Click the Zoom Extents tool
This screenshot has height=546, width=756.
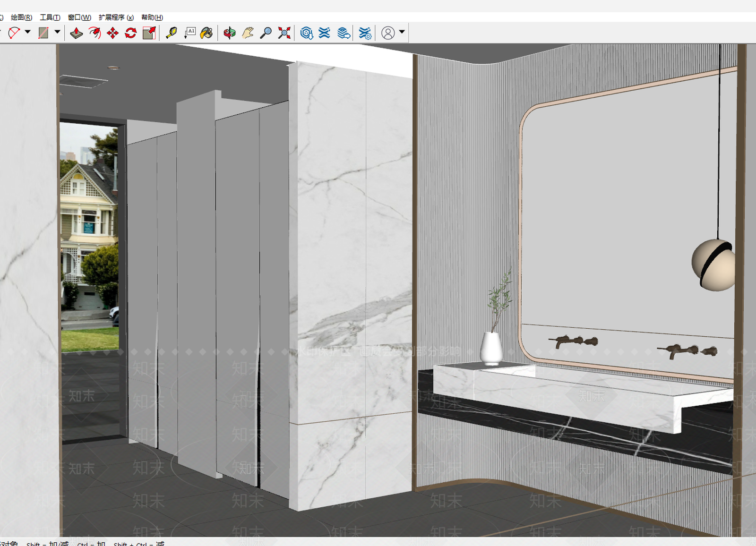click(284, 33)
